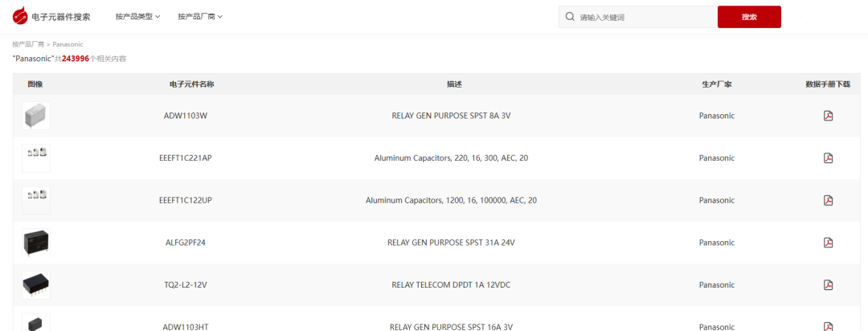The image size is (868, 331).
Task: Open the ALFG2PF24 black relay thumbnail
Action: click(x=35, y=242)
